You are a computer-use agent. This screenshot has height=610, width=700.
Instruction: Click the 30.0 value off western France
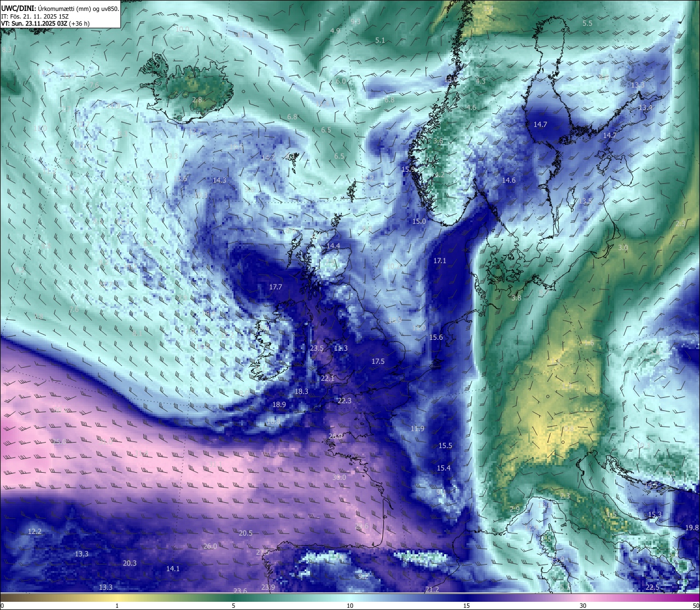(339, 478)
